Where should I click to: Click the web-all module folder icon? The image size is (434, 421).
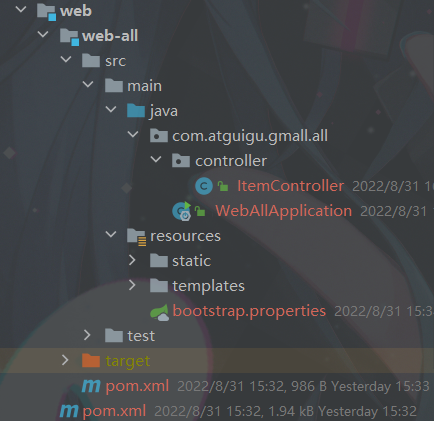point(69,37)
